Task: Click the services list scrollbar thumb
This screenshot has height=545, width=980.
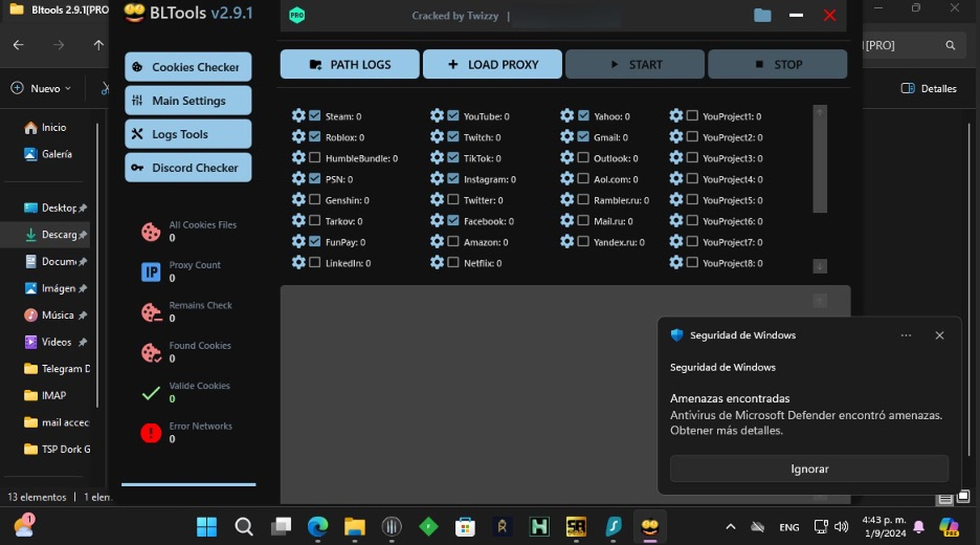Action: coord(820,165)
